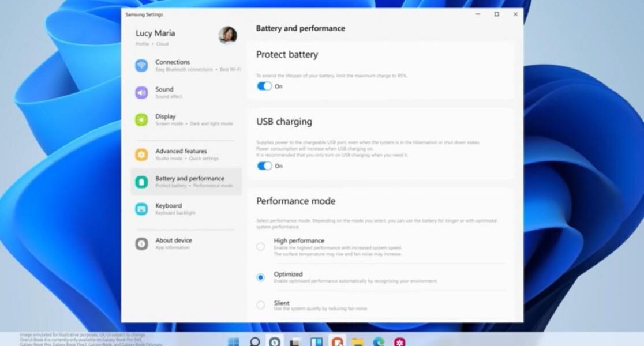Go to Advanced features settings
Viewport: 644px width, 346px height.
tap(186, 155)
